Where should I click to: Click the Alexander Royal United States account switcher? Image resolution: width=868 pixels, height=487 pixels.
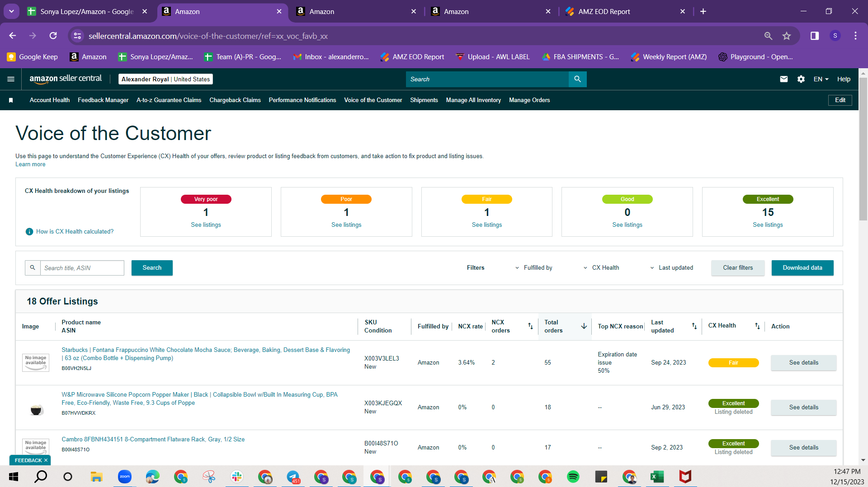point(165,79)
